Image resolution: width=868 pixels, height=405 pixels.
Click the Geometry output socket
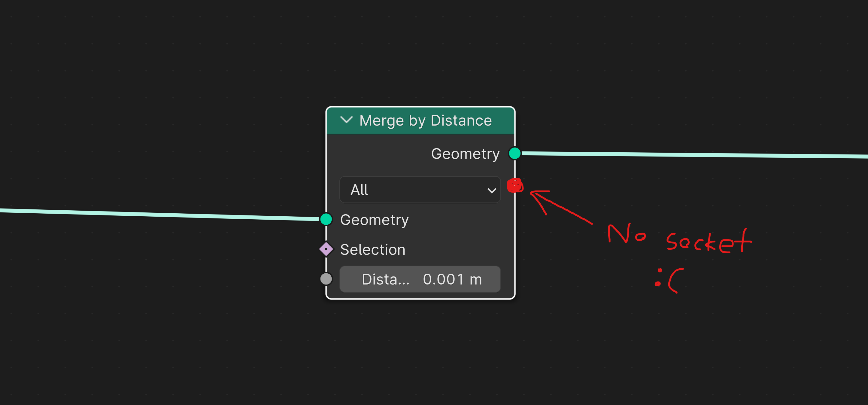514,153
